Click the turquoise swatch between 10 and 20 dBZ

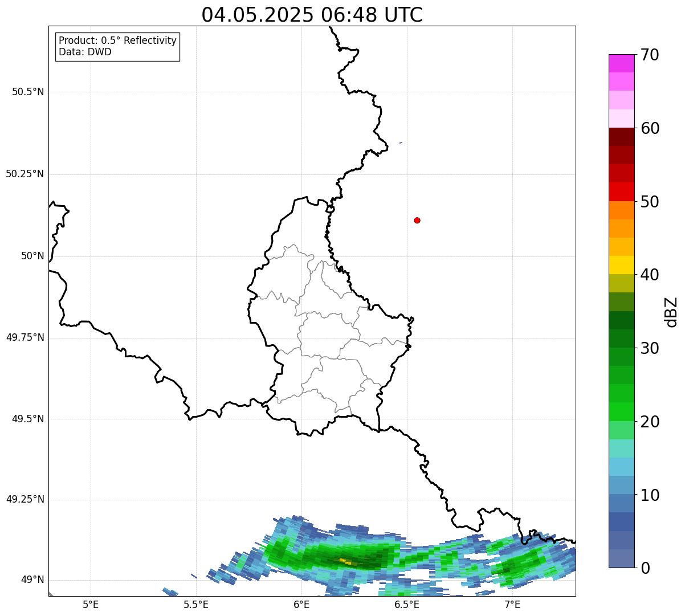point(621,448)
